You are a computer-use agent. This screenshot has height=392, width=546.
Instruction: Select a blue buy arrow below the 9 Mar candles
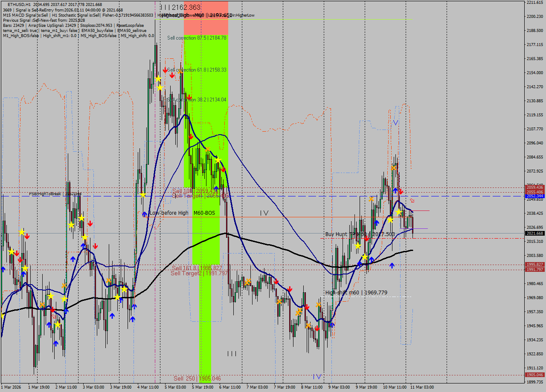point(372,259)
